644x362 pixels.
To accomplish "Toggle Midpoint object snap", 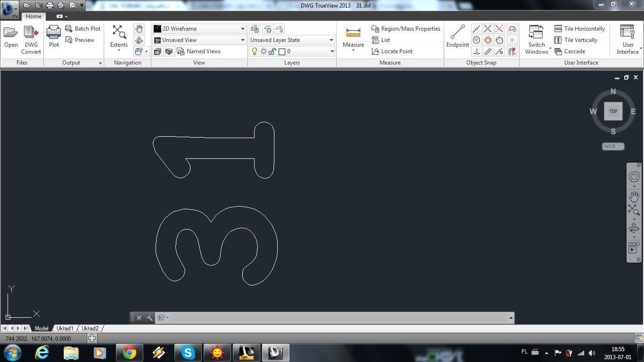I will 477,29.
